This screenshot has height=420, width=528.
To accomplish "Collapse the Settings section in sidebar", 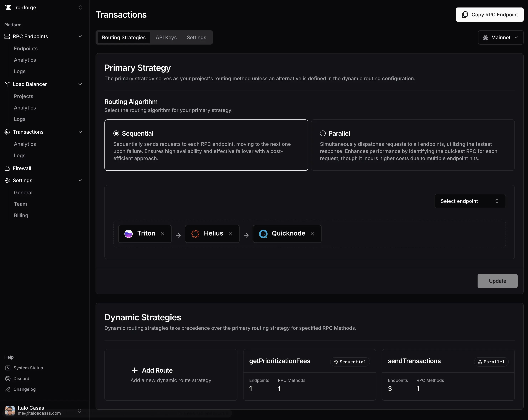I will [x=80, y=180].
